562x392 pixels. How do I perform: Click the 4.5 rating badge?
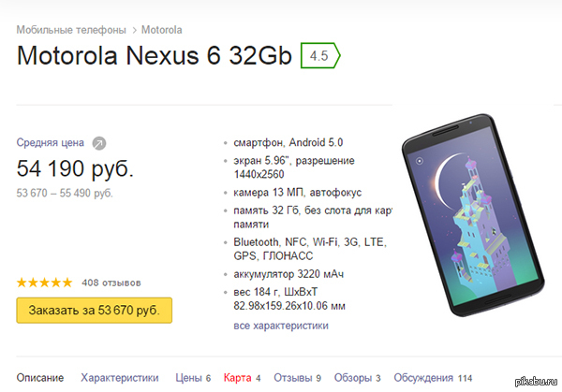click(x=318, y=55)
